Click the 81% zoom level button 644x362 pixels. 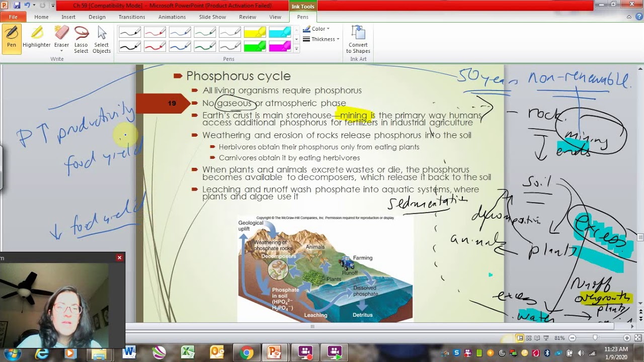[x=559, y=338]
